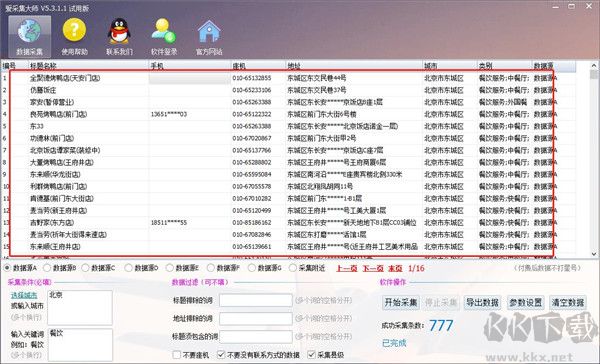Viewport: 600px width, 364px height.
Task: Click the 地址 column header
Action: [x=354, y=66]
